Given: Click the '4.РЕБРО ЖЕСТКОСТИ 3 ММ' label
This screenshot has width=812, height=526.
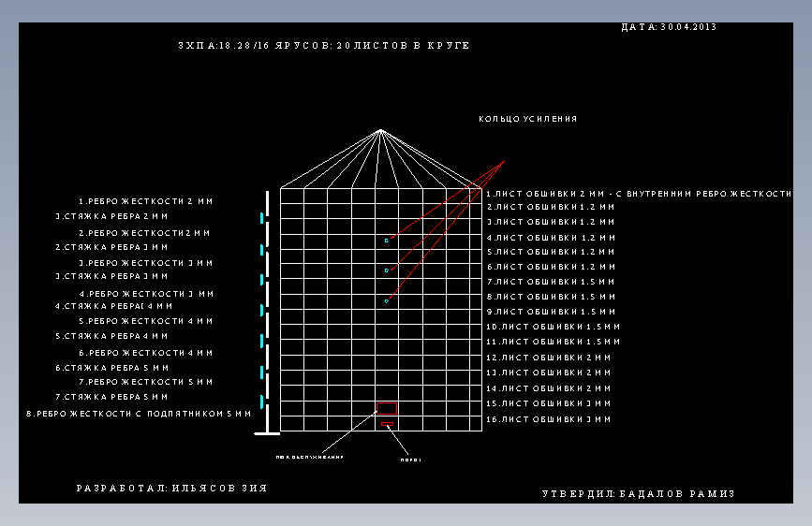Looking at the screenshot, I should point(146,294).
